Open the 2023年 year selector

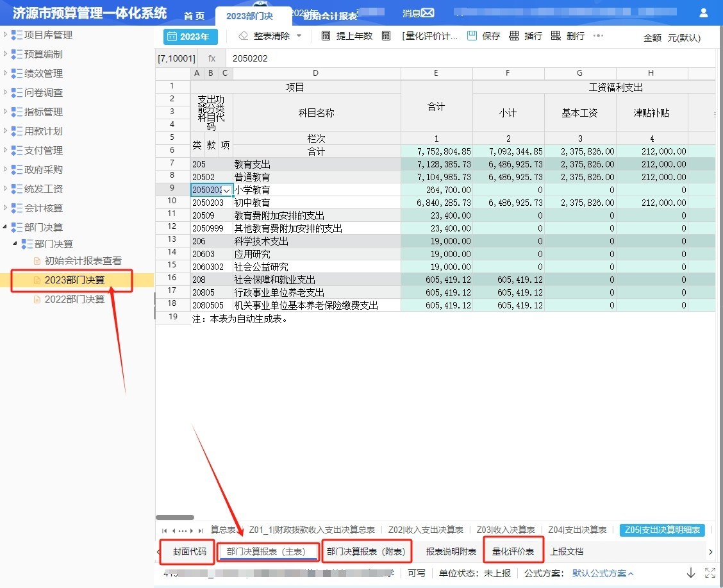click(190, 37)
